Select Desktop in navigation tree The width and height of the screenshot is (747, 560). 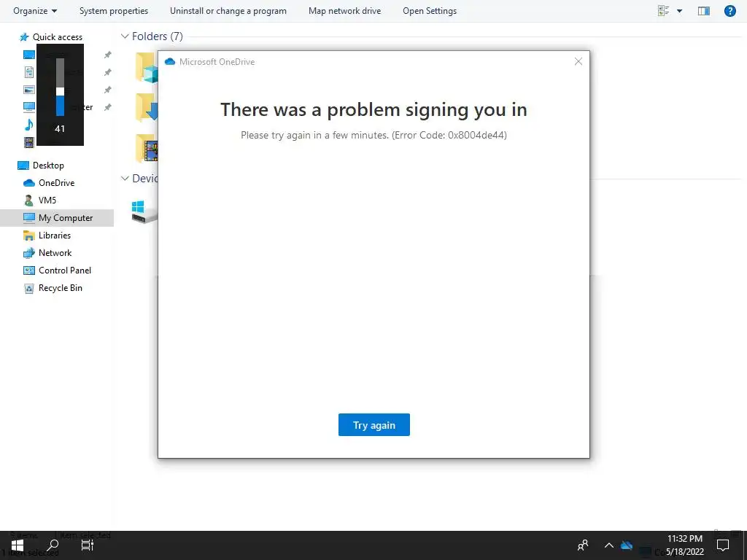[x=48, y=166]
